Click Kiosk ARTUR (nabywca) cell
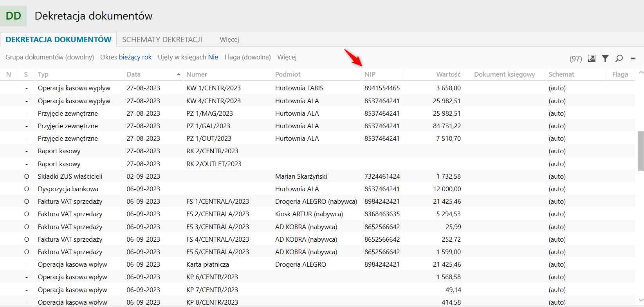The height and width of the screenshot is (307, 644). (x=309, y=214)
